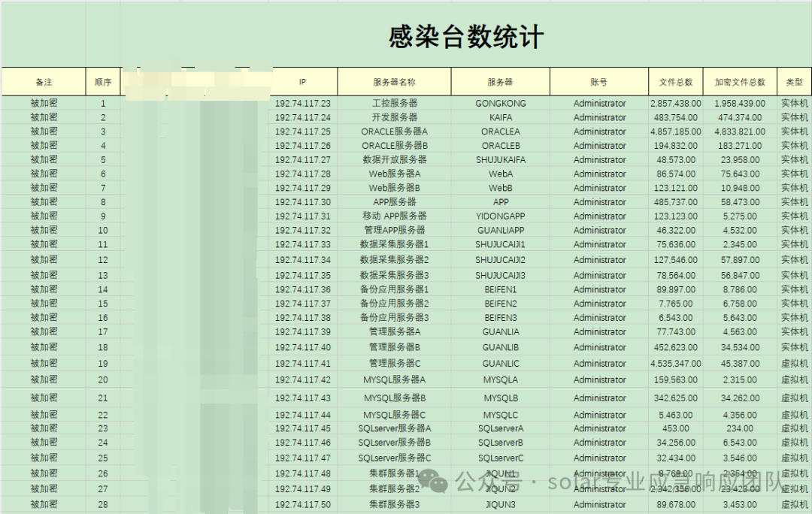Click cell with IP 192.74.117.23
Image resolution: width=812 pixels, height=514 pixels.
[303, 103]
